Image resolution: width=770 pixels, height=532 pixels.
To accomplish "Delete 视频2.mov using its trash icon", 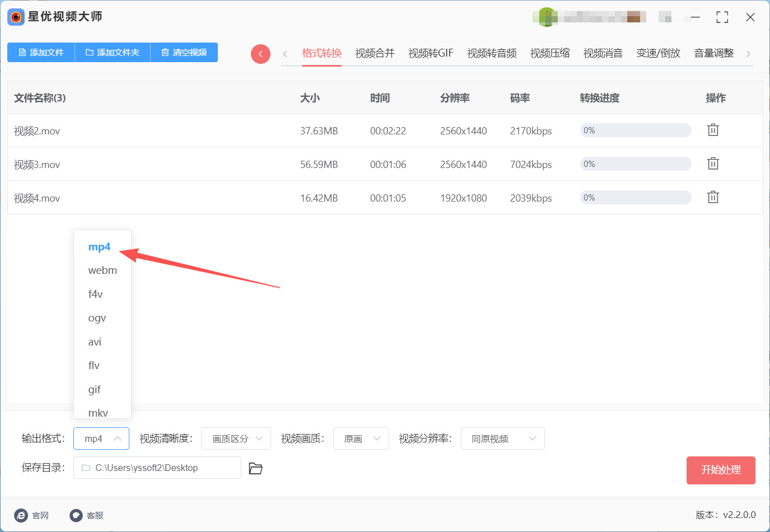I will (x=713, y=130).
